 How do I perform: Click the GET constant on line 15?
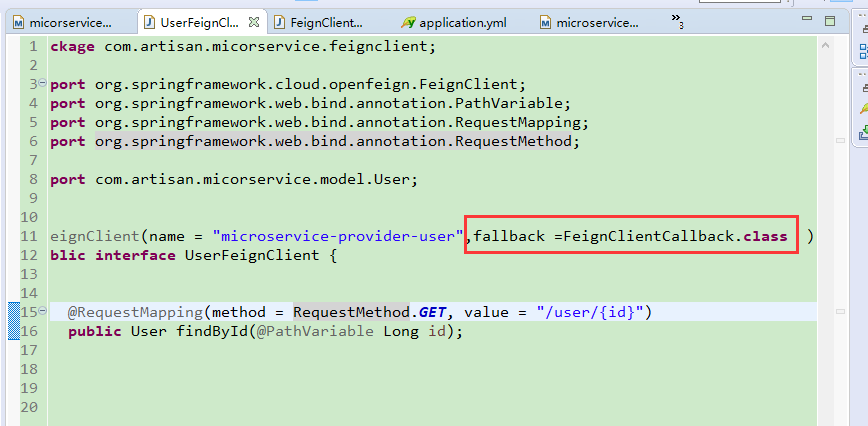click(432, 313)
